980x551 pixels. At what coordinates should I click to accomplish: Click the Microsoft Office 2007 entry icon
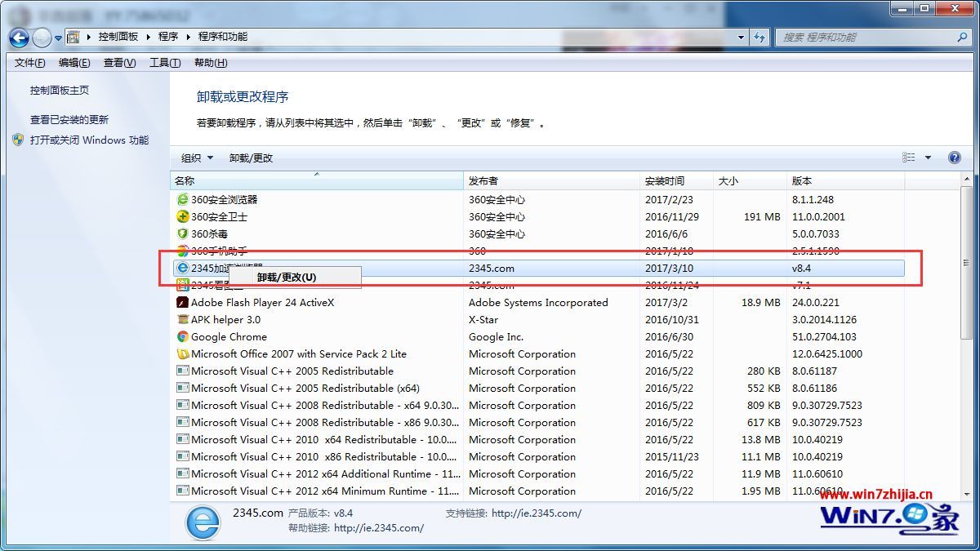tap(183, 353)
